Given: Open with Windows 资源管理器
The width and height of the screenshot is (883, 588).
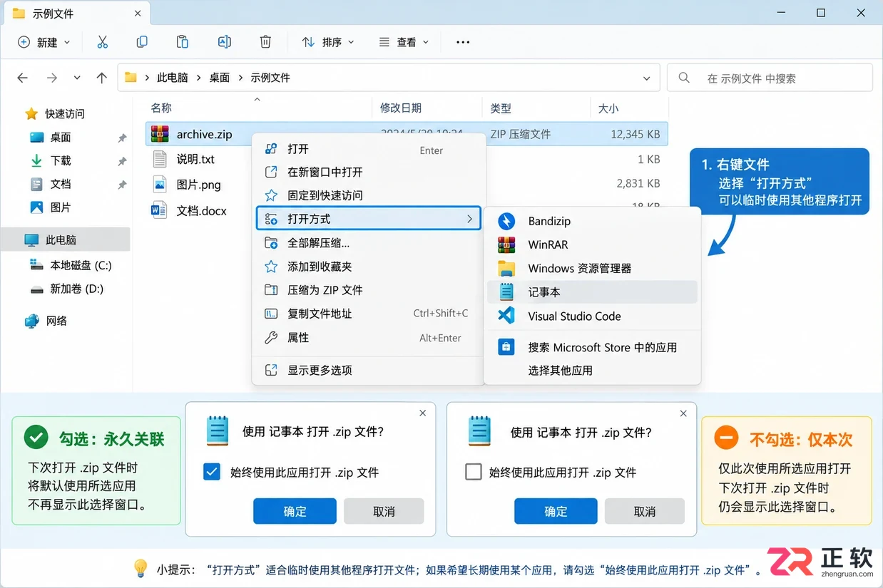Looking at the screenshot, I should 592,269.
